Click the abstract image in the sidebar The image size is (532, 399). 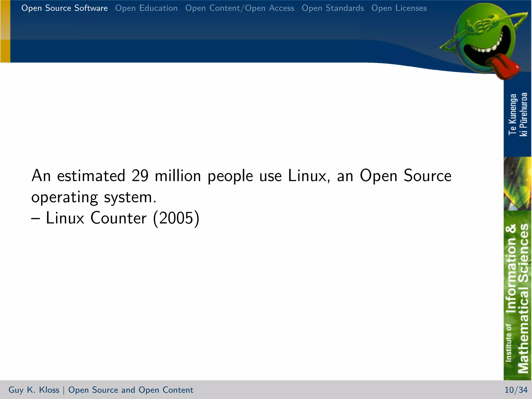point(517,184)
